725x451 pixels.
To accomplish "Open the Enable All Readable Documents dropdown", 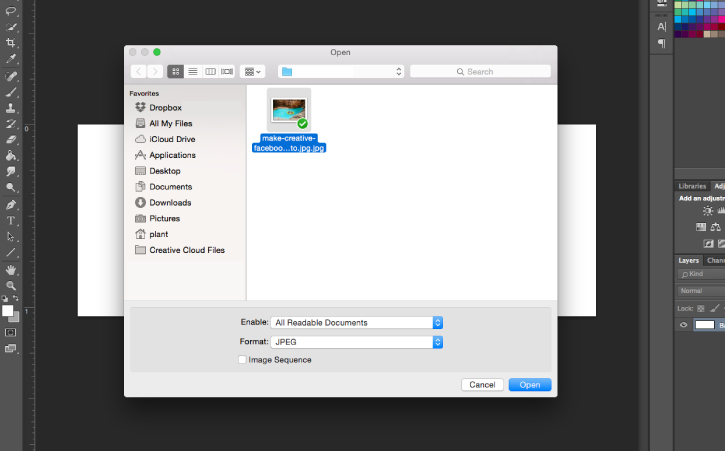I will click(356, 322).
